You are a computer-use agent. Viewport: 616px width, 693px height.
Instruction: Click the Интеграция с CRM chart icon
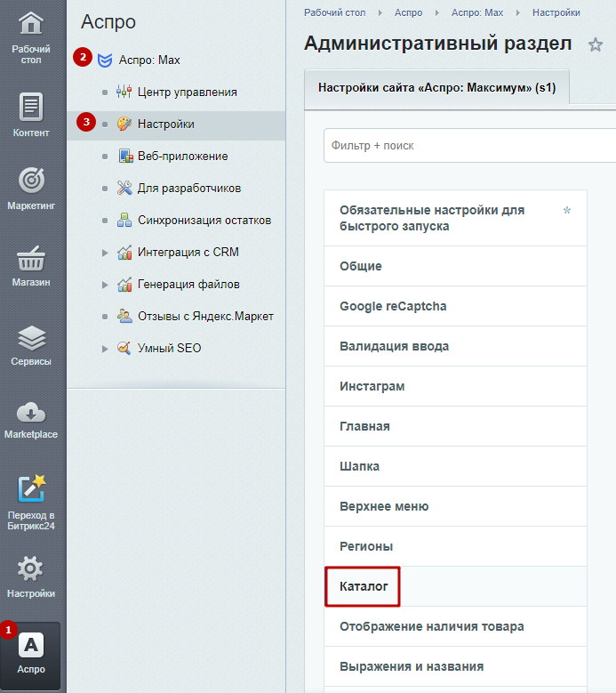[124, 252]
